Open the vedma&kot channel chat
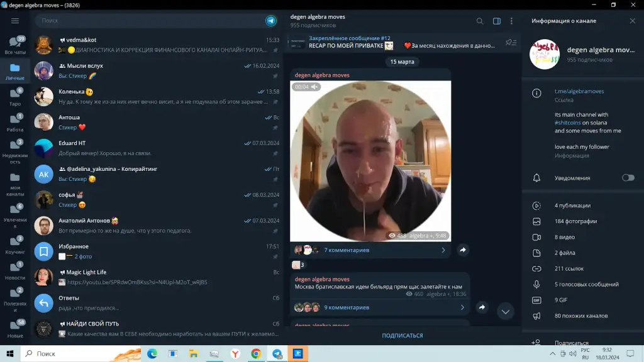 (157, 45)
